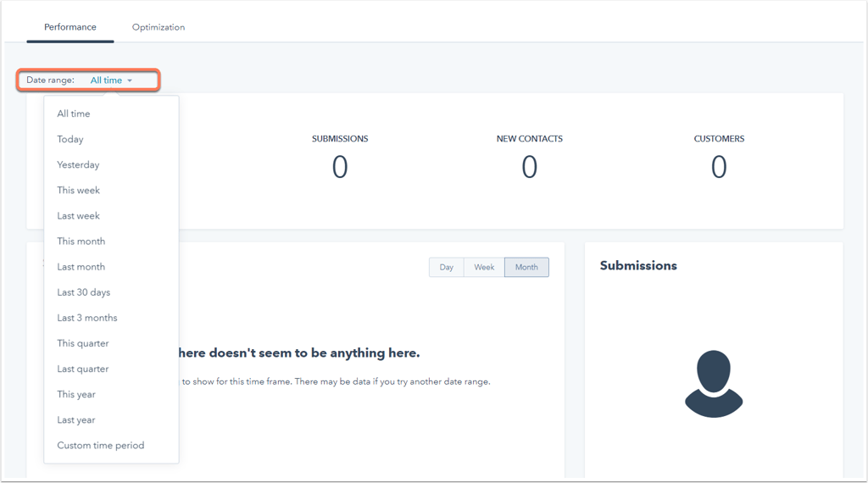Click the CUSTOMERS metric label
Screen dimensions: 868x483
(x=719, y=139)
